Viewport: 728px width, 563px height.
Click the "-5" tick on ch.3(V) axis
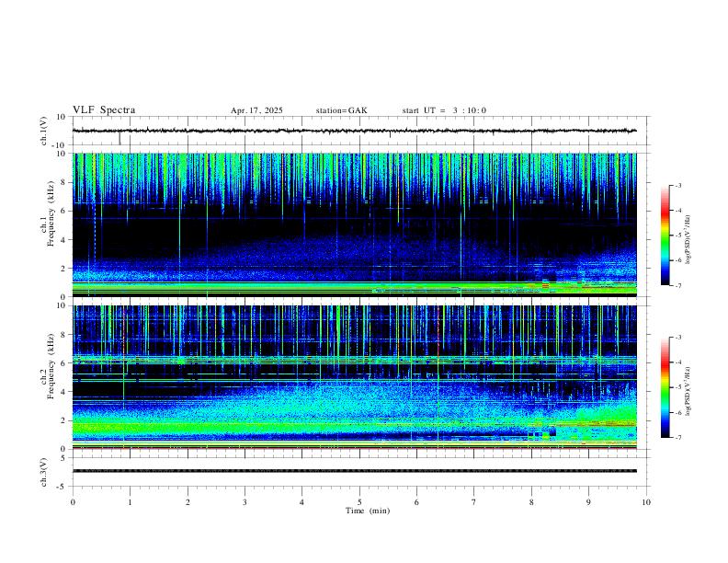click(x=63, y=487)
